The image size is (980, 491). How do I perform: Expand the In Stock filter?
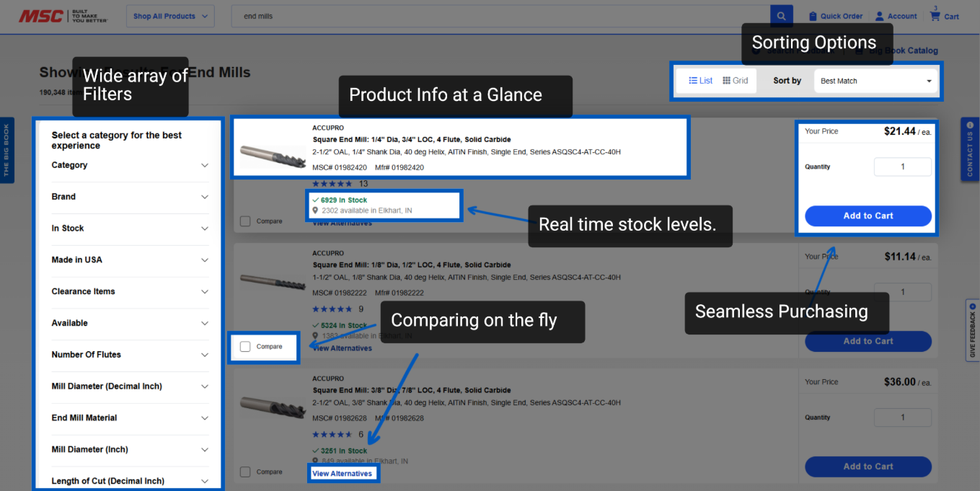[x=130, y=229]
